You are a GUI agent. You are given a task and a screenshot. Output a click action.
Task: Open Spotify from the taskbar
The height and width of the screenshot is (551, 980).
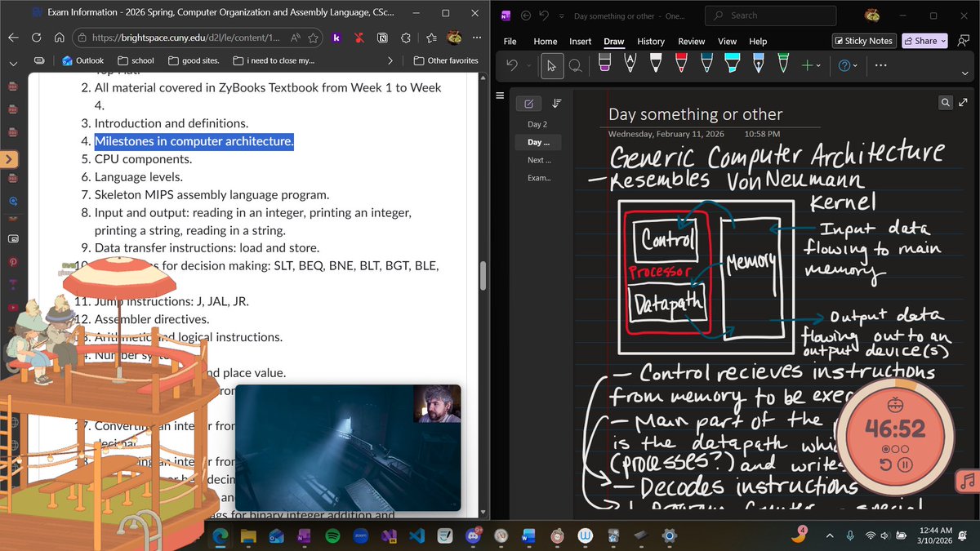click(332, 535)
